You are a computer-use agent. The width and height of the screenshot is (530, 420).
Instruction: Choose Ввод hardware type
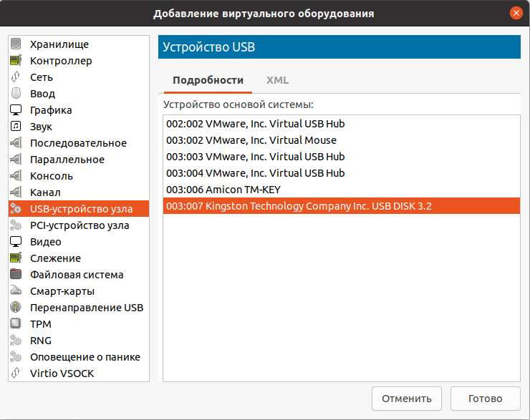point(79,93)
